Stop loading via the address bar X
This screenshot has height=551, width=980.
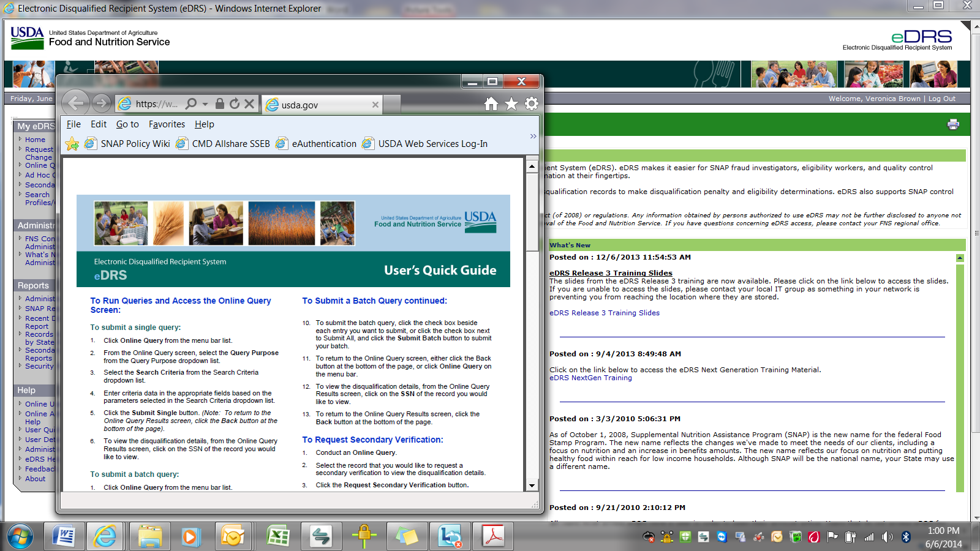click(249, 104)
